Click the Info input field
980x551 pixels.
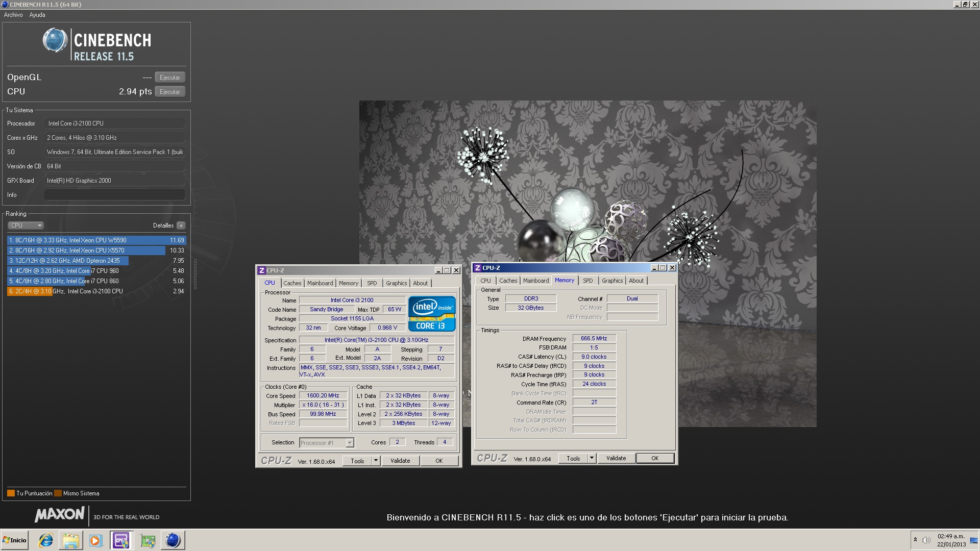tap(115, 195)
